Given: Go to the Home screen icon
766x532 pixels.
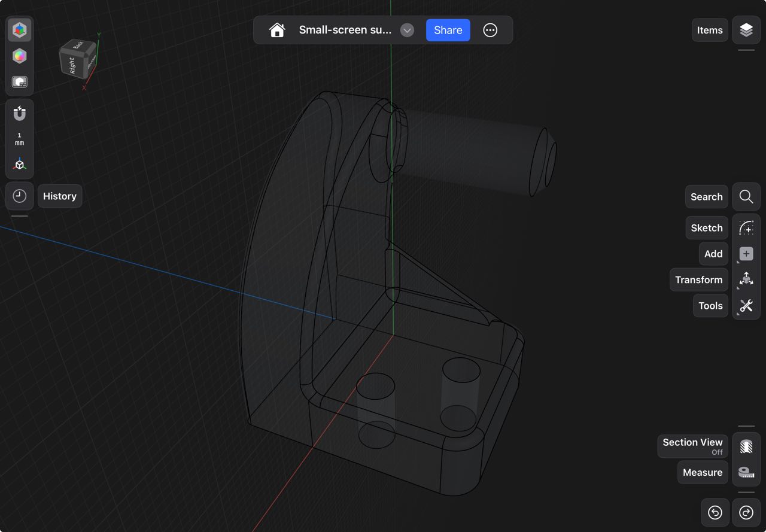Looking at the screenshot, I should pyautogui.click(x=277, y=30).
